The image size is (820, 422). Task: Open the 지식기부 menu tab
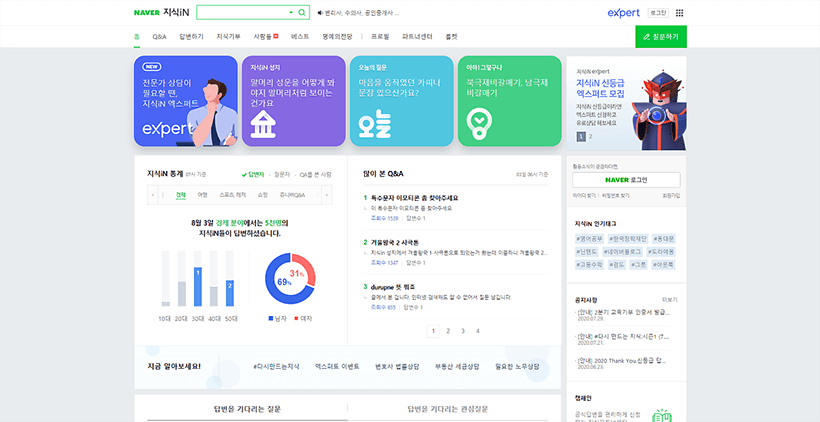(229, 37)
